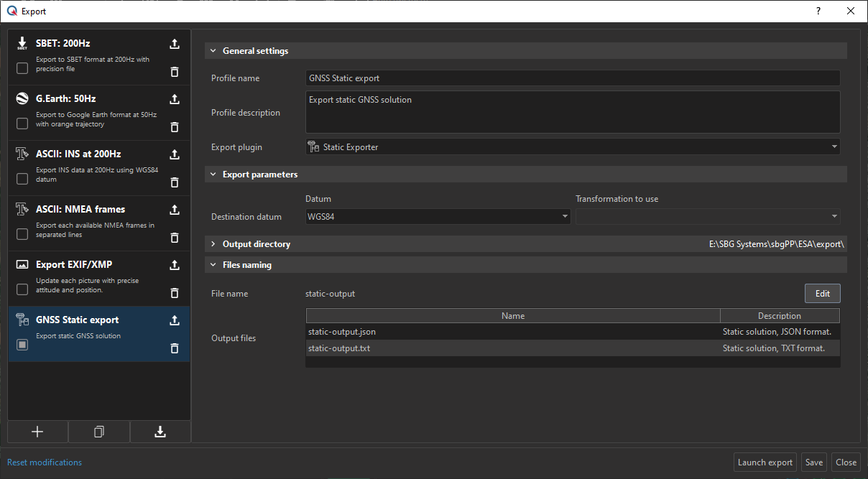This screenshot has height=479, width=868.
Task: Click export icon beside ASCII: INS at 200Hz
Action: pyautogui.click(x=174, y=154)
